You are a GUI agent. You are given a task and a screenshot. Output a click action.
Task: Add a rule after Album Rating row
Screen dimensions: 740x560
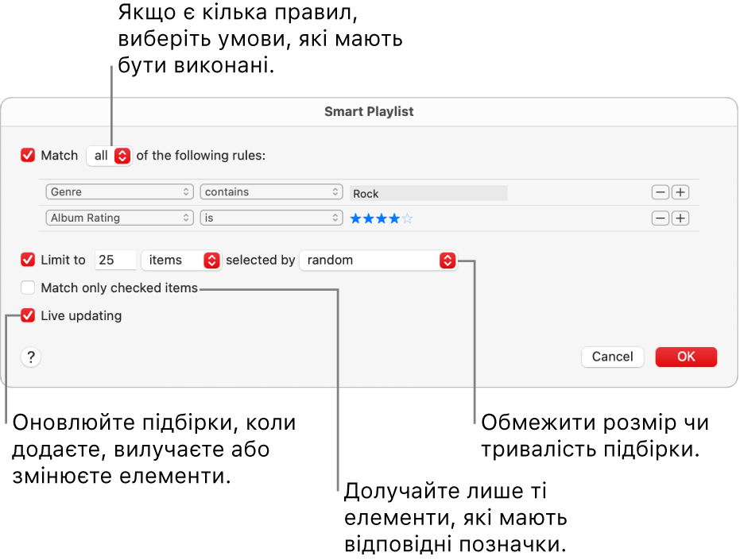point(680,218)
